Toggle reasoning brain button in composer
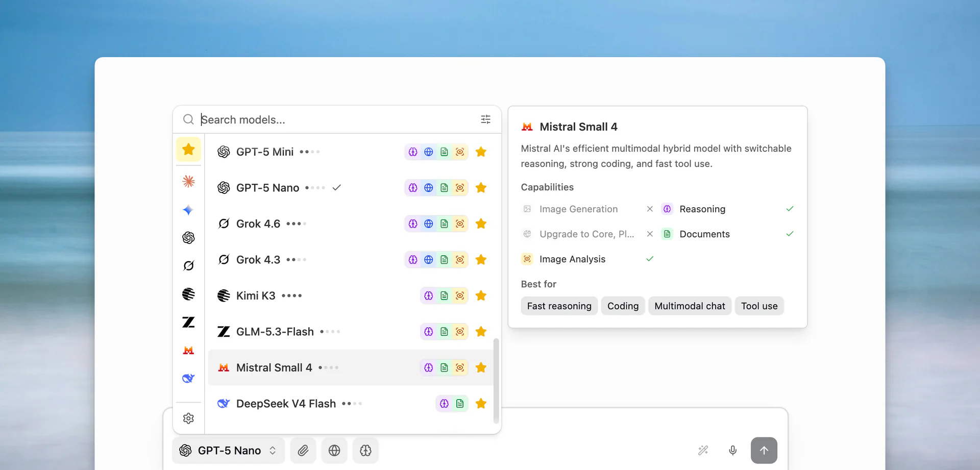 (x=365, y=451)
